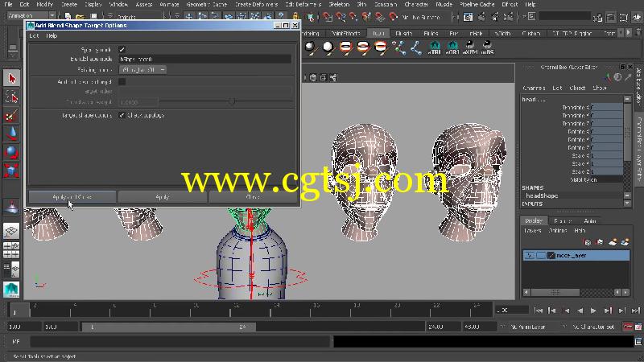Toggle display type box of mode_layer
Screen dimensions: 644x362
(541, 255)
